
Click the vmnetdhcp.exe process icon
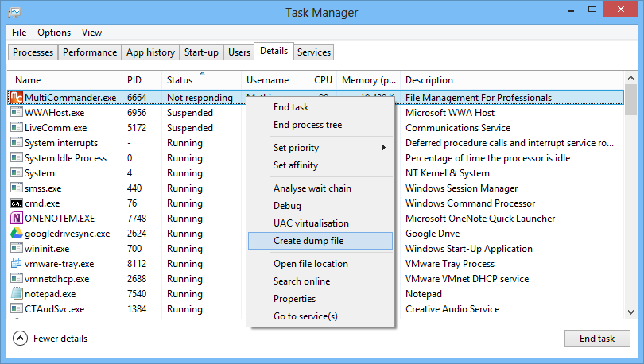pyautogui.click(x=17, y=278)
